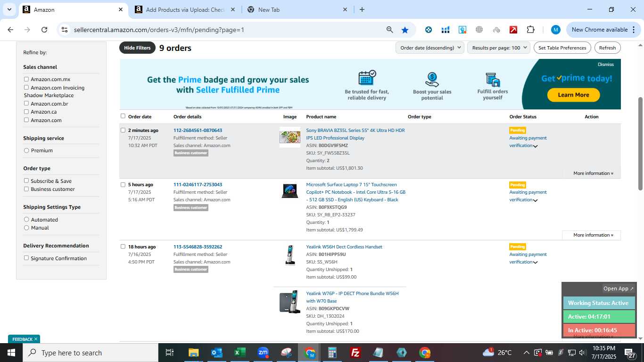Open a new tab with plus icon
The width and height of the screenshot is (644, 362).
[362, 9]
